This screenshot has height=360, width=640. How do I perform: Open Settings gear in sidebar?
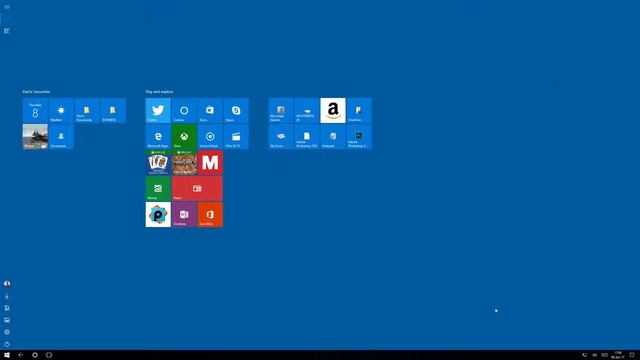coord(7,332)
